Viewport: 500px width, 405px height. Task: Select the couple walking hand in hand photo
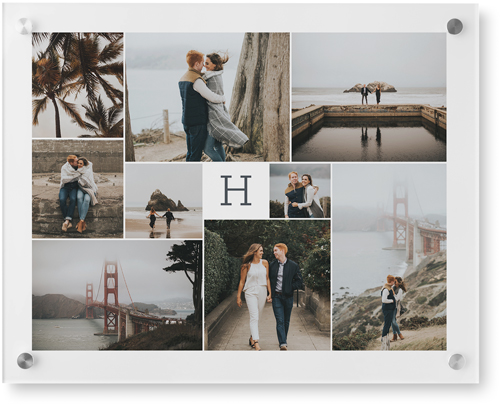click(267, 285)
